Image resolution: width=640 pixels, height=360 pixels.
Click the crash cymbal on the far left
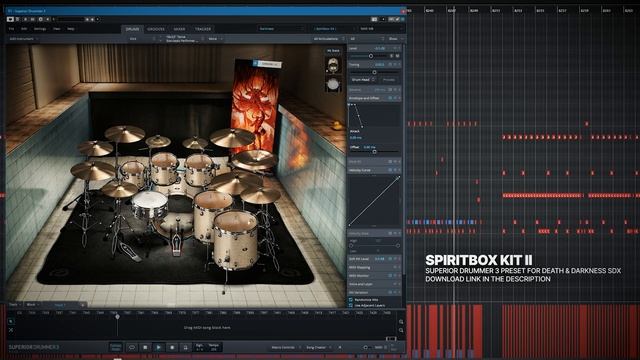[x=93, y=170]
